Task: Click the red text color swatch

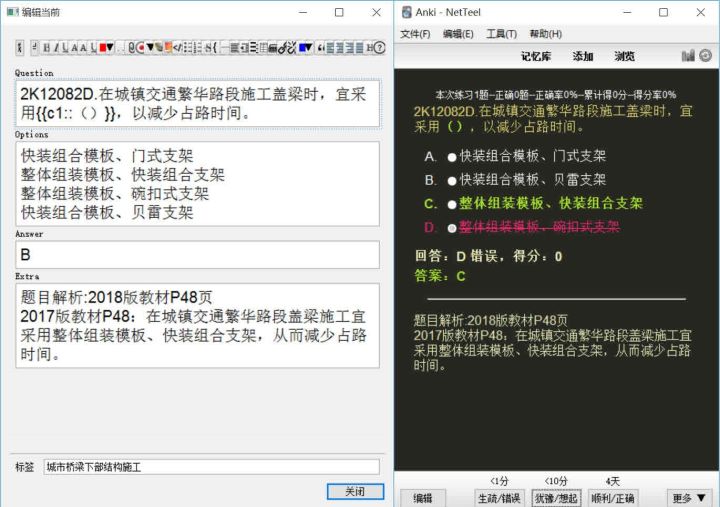Action: (x=103, y=47)
